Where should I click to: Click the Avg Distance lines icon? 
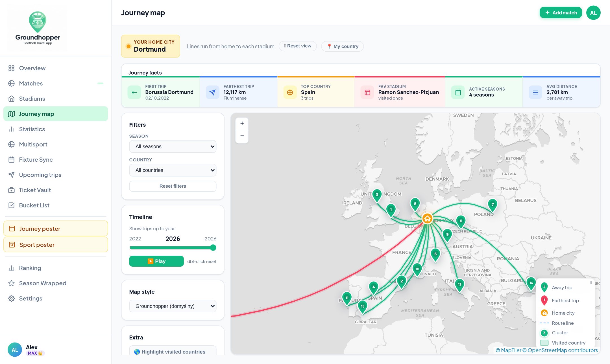coord(535,92)
